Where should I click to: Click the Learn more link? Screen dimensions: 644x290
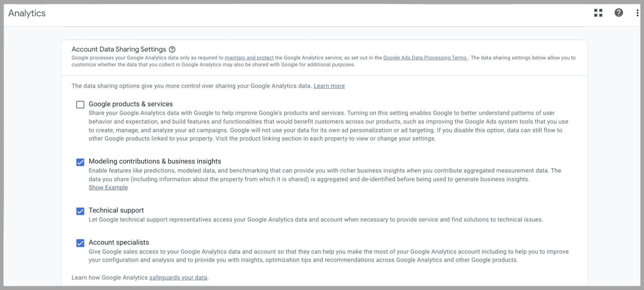[329, 86]
